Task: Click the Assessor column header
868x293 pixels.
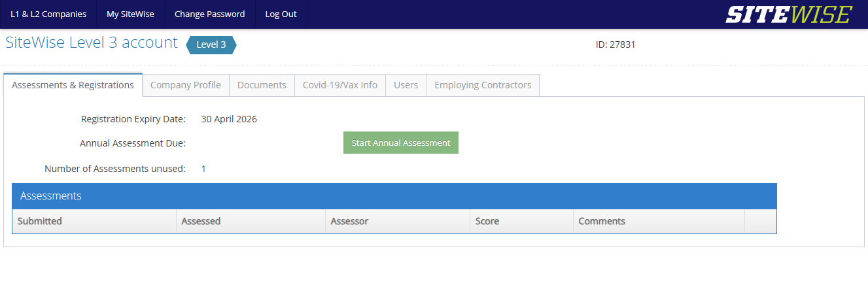Action: pyautogui.click(x=349, y=221)
